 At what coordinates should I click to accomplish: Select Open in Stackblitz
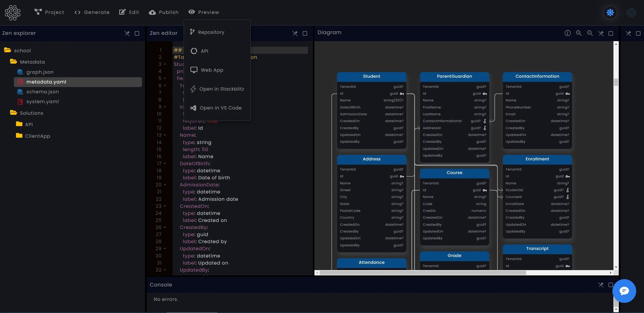pyautogui.click(x=217, y=89)
